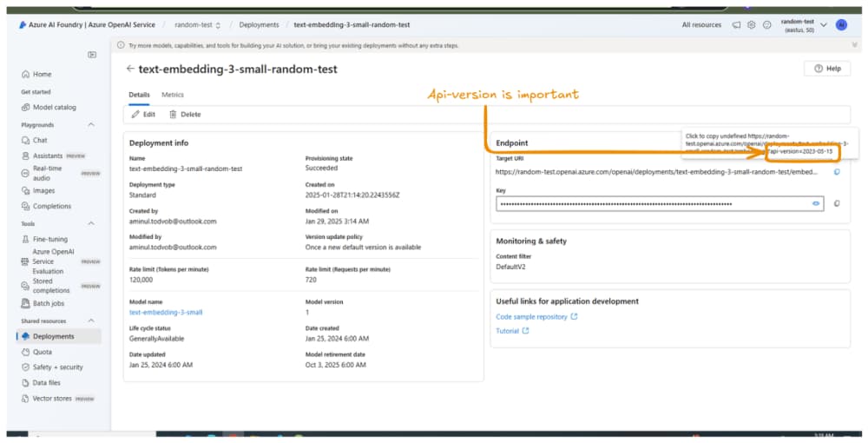Open the feedback smiley icon
The width and height of the screenshot is (868, 443).
pos(766,25)
